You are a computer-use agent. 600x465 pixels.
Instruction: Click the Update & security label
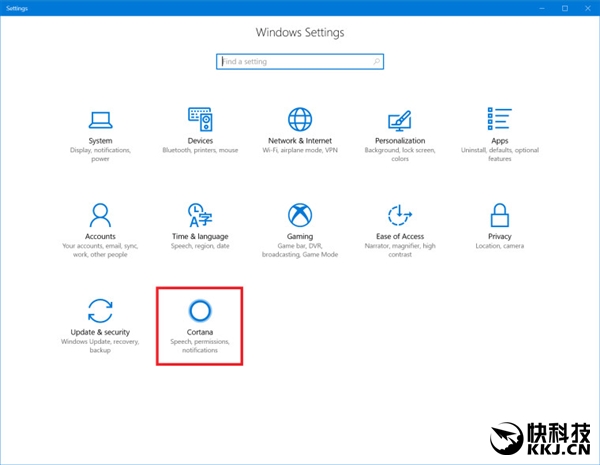click(100, 332)
